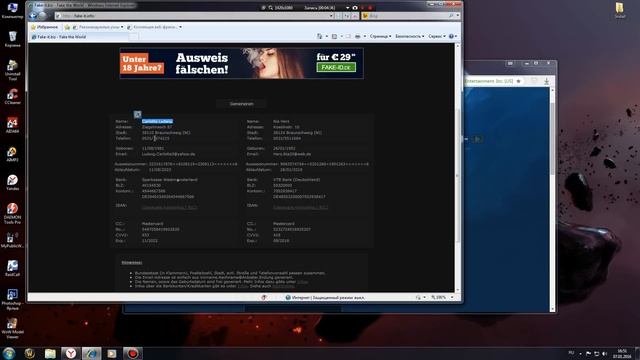This screenshot has height=360, width=640.
Task: Open the Yandex browser taskbar icon
Action: click(x=71, y=353)
